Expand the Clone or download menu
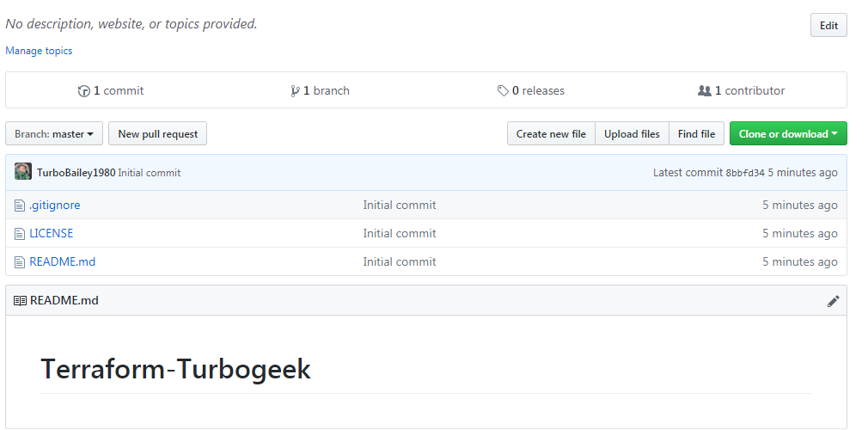 pyautogui.click(x=788, y=133)
